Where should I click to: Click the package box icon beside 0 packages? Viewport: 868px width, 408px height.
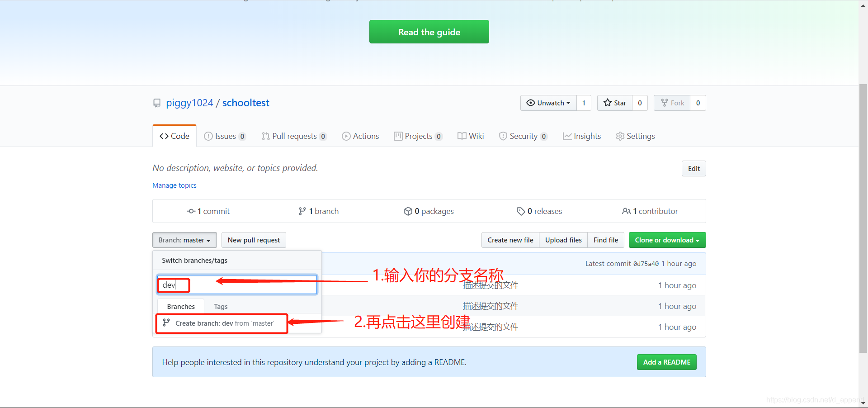[408, 211]
